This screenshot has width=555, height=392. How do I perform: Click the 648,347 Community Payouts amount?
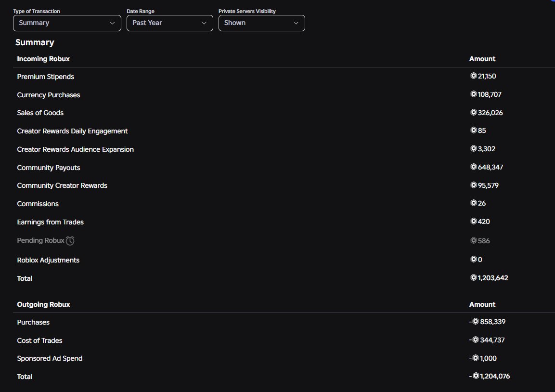click(x=490, y=167)
